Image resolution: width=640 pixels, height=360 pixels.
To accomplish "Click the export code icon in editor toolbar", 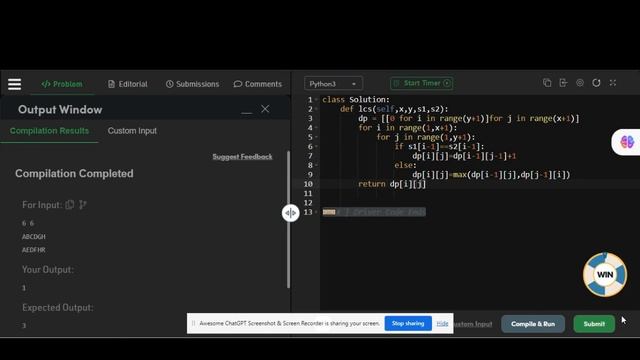I will point(563,83).
